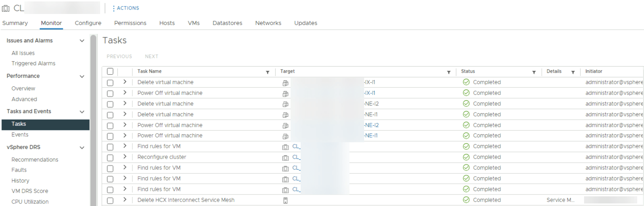Image resolution: width=644 pixels, height=206 pixels.
Task: Toggle the select-all checkbox in table header
Action: tap(110, 72)
